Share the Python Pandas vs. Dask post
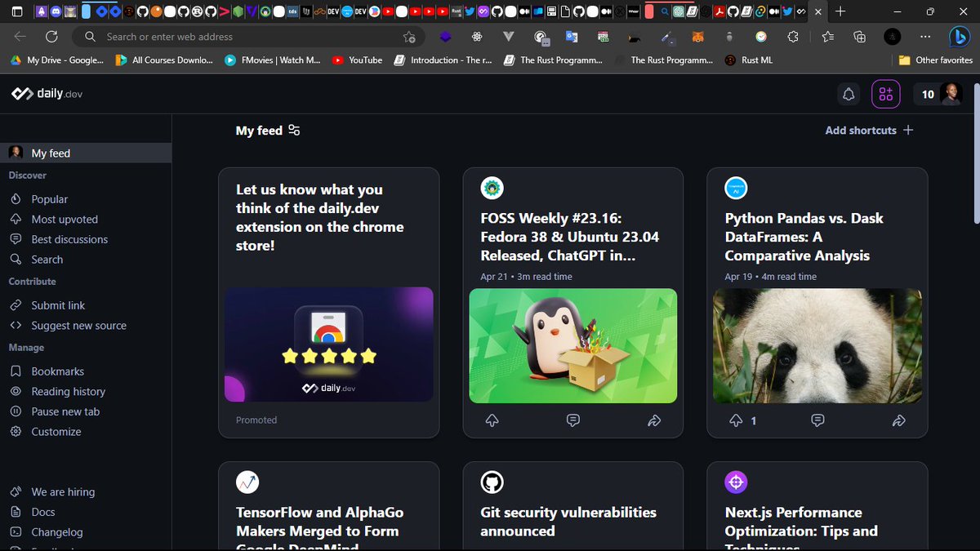The height and width of the screenshot is (551, 980). 898,420
